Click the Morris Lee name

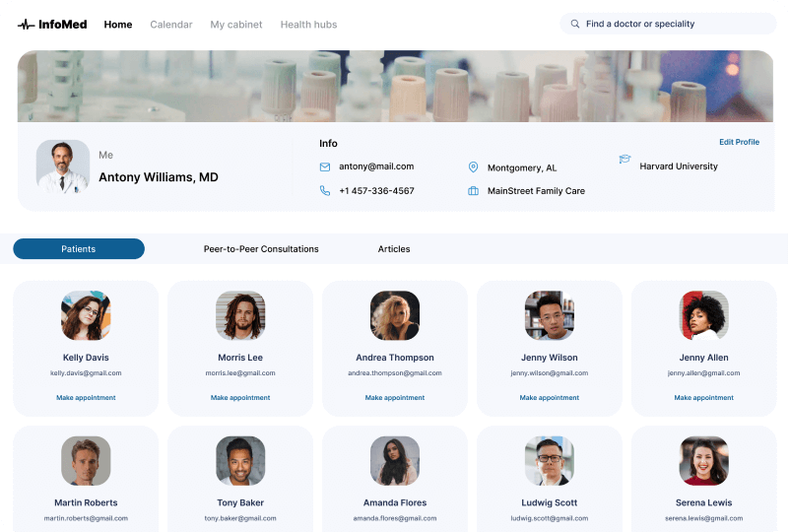click(240, 358)
